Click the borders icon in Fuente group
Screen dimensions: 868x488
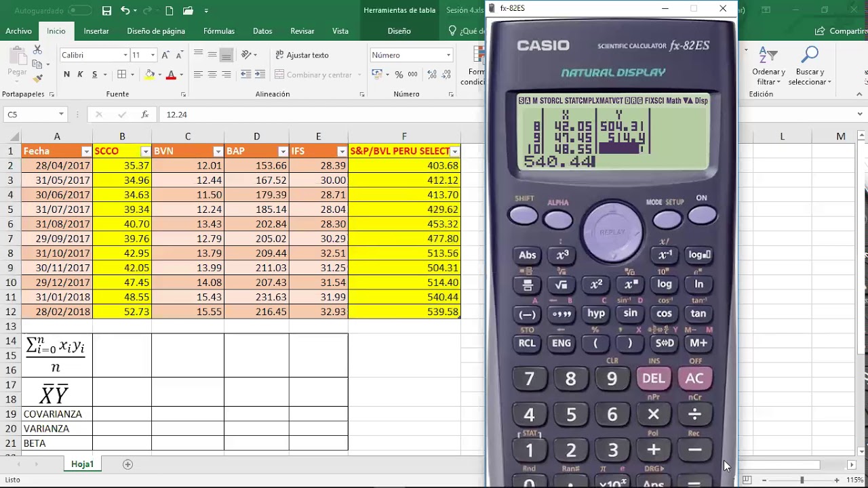tap(122, 75)
